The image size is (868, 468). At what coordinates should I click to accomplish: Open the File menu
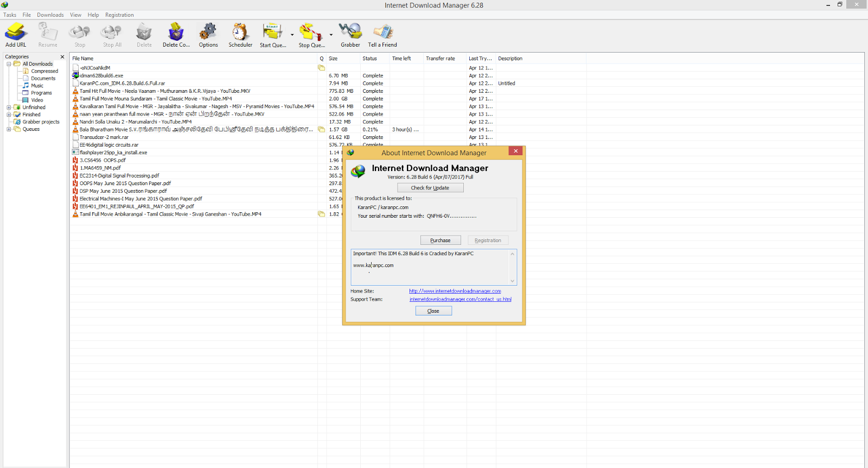tap(27, 15)
